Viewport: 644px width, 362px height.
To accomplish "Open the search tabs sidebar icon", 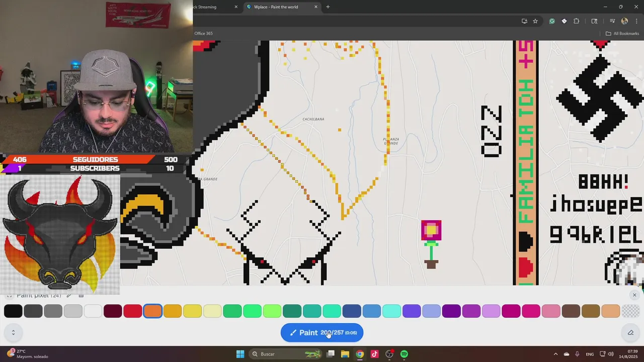I will tap(594, 21).
